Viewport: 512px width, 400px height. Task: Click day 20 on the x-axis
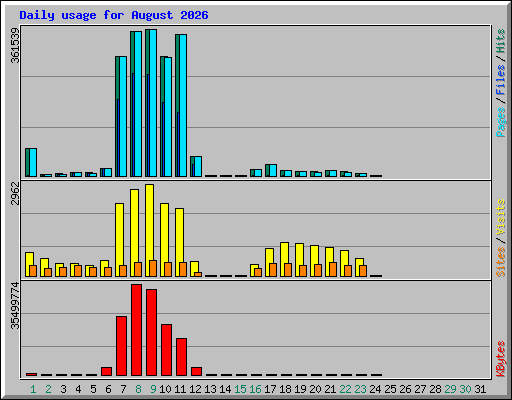pyautogui.click(x=315, y=389)
